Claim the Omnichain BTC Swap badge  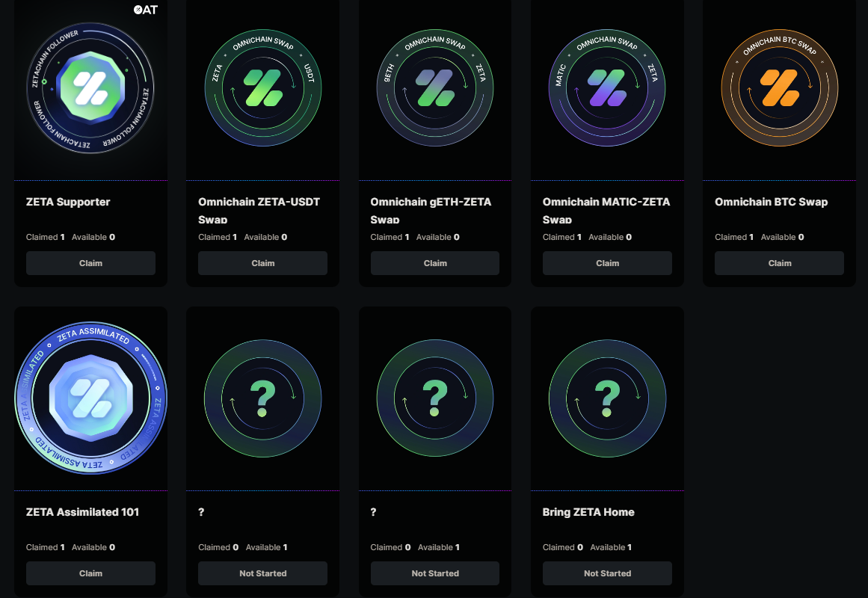780,263
